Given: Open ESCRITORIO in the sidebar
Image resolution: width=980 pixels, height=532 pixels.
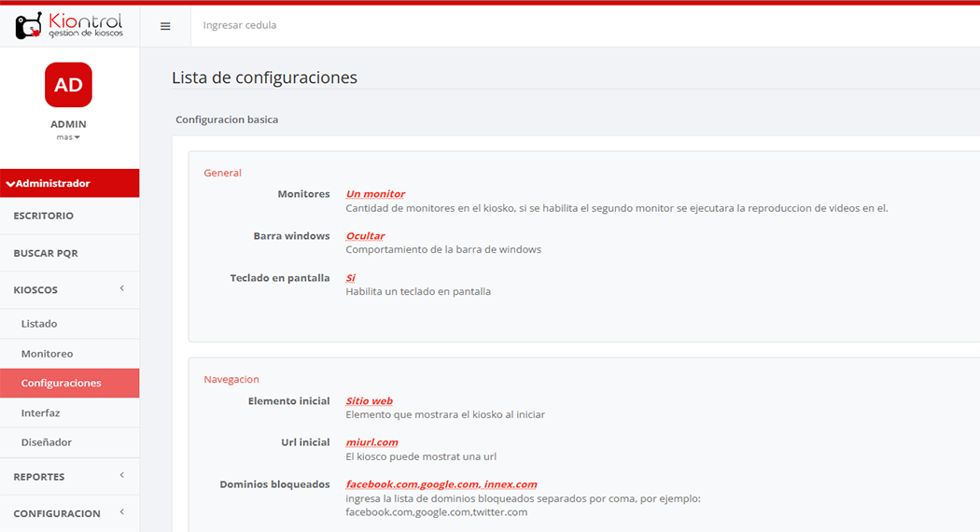Looking at the screenshot, I should coord(44,216).
